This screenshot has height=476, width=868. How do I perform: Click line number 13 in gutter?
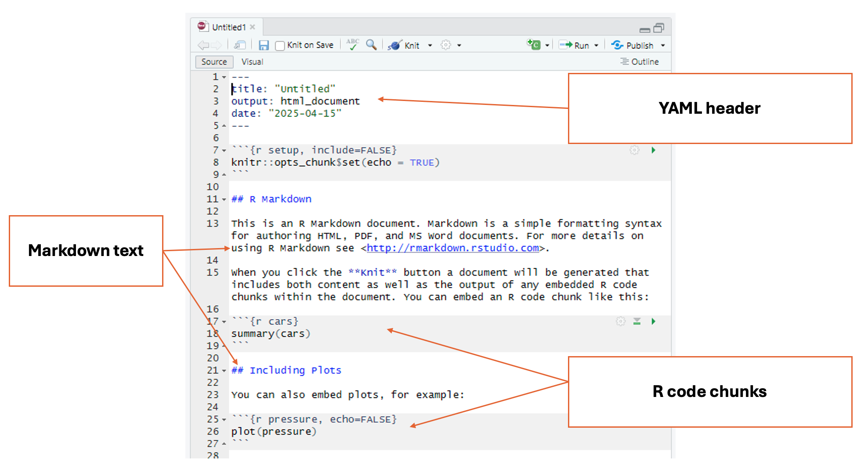click(213, 224)
